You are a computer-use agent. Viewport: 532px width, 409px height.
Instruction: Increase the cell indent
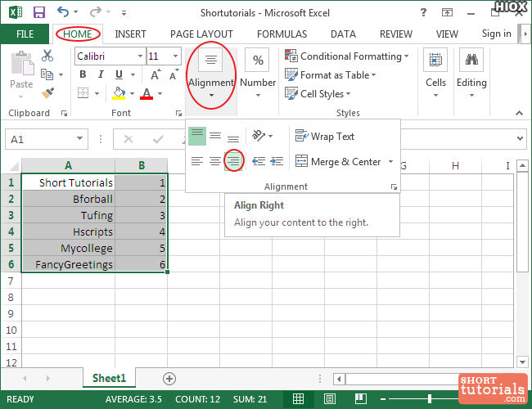[277, 161]
